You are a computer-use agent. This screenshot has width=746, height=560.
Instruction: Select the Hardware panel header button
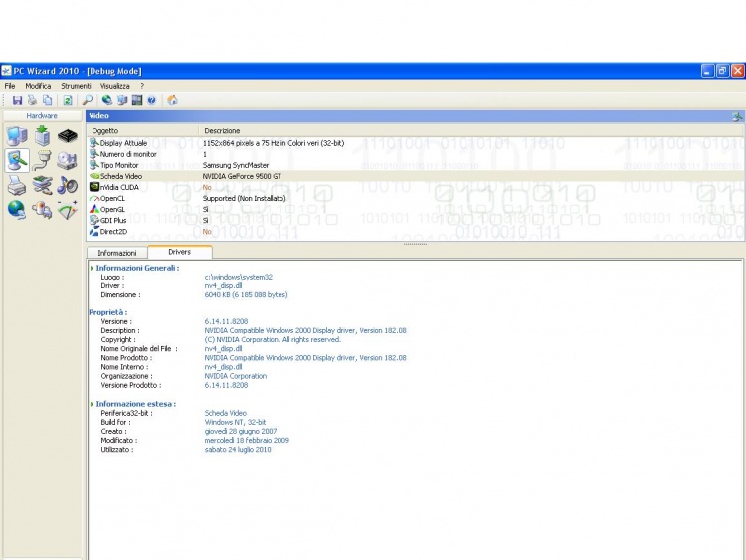tap(42, 116)
